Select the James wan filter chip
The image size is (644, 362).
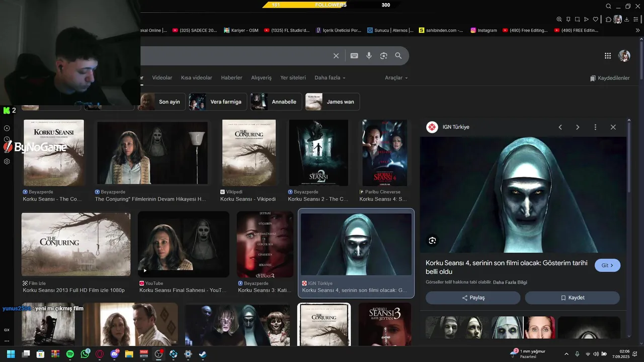click(x=332, y=102)
